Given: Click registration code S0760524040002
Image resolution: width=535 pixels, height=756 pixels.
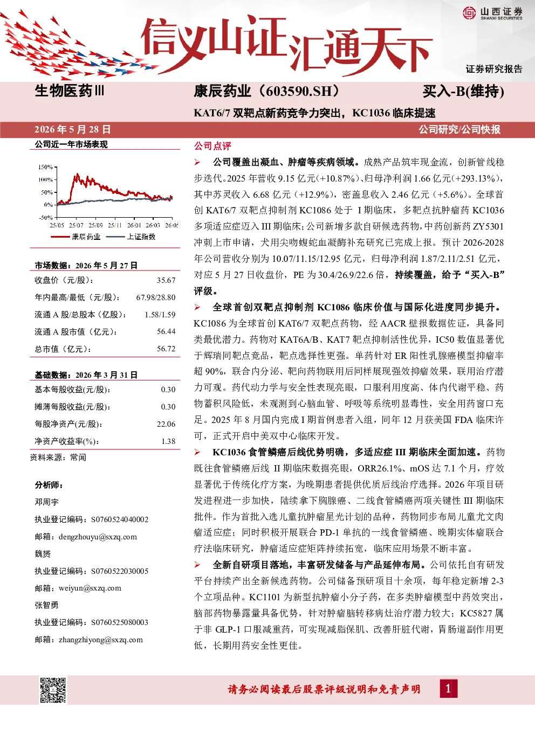Looking at the screenshot, I should [x=120, y=519].
